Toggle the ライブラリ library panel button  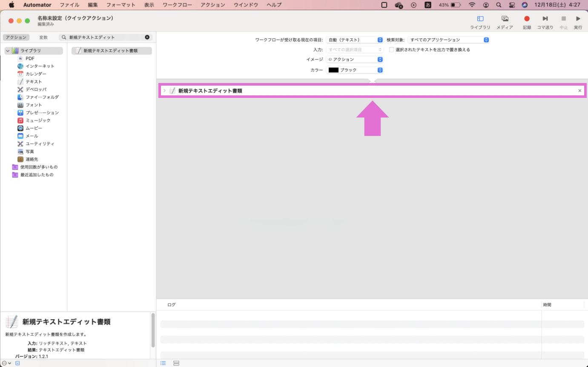point(480,22)
